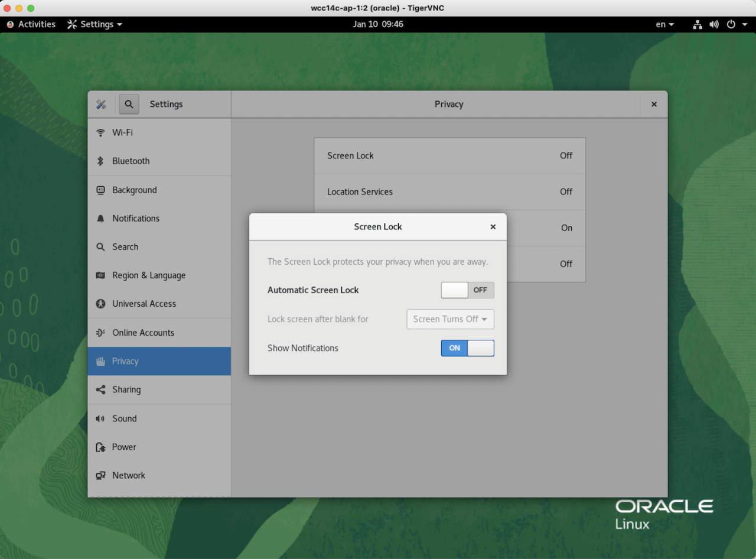Click the network status icon in top bar
The image size is (756, 559).
tap(698, 24)
